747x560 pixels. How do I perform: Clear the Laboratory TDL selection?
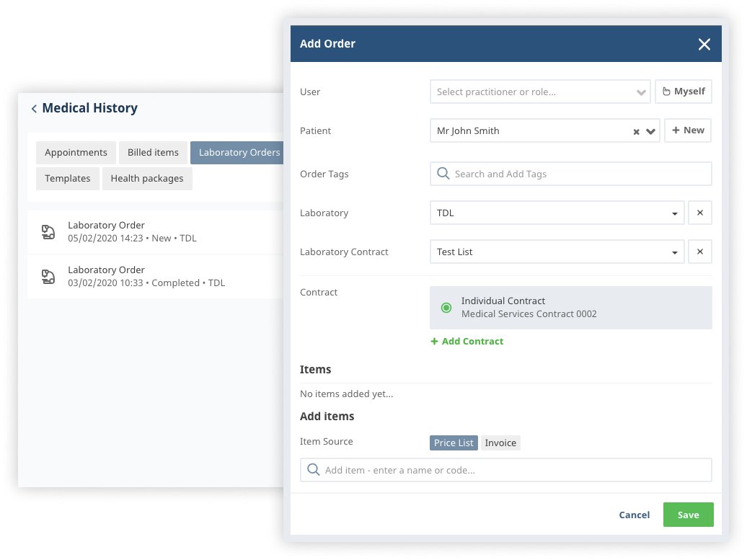tap(699, 213)
